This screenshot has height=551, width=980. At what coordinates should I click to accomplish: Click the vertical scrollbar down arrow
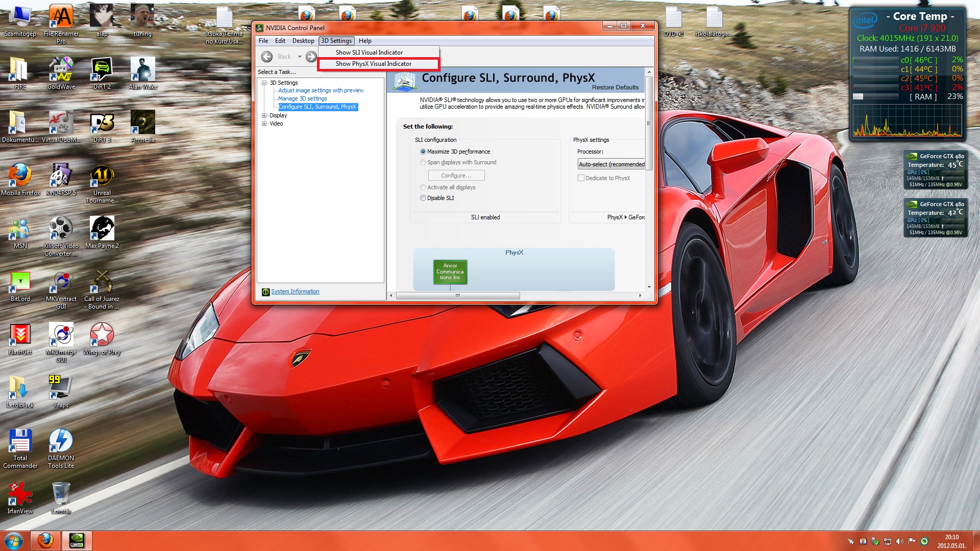tap(649, 287)
